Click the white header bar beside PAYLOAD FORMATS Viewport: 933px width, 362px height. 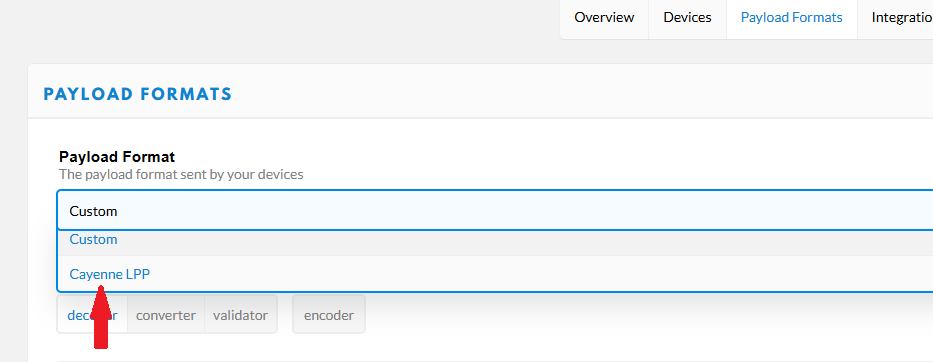pos(583,91)
